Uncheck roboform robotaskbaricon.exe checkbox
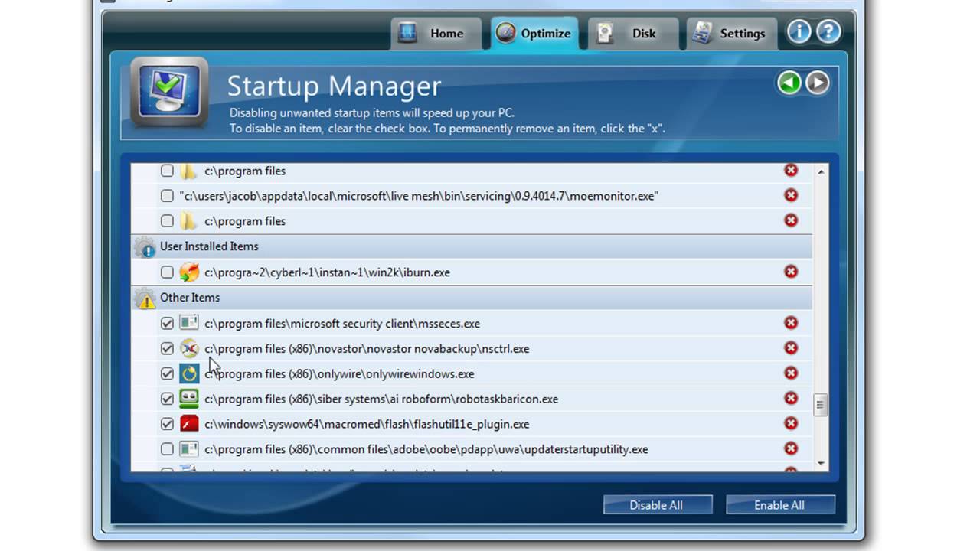The image size is (980, 551). click(167, 399)
